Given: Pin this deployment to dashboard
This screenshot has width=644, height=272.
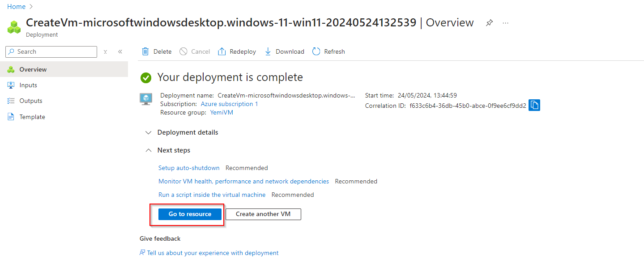Looking at the screenshot, I should click(489, 23).
